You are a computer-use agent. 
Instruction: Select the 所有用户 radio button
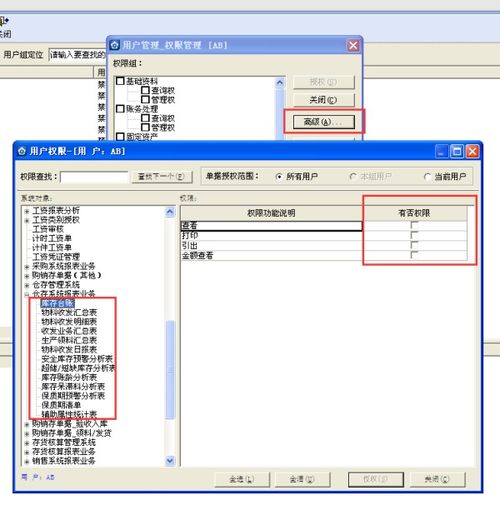tap(279, 177)
